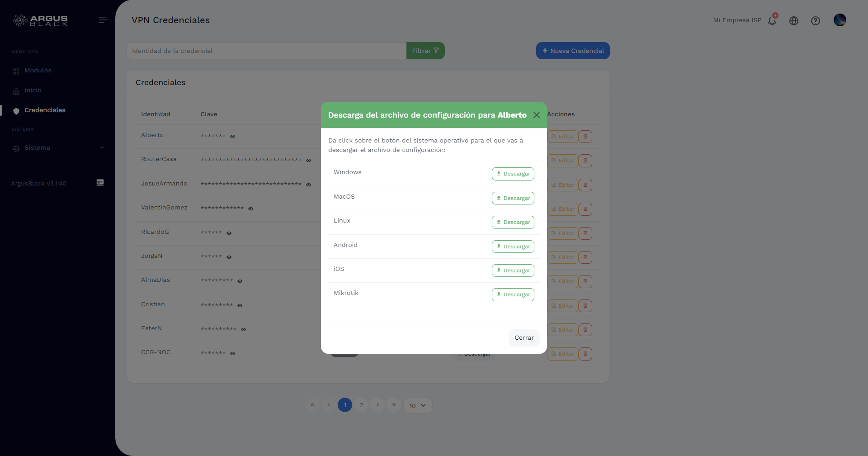Select the ValentinGomez identity cell
The width and height of the screenshot is (868, 456).
(164, 208)
